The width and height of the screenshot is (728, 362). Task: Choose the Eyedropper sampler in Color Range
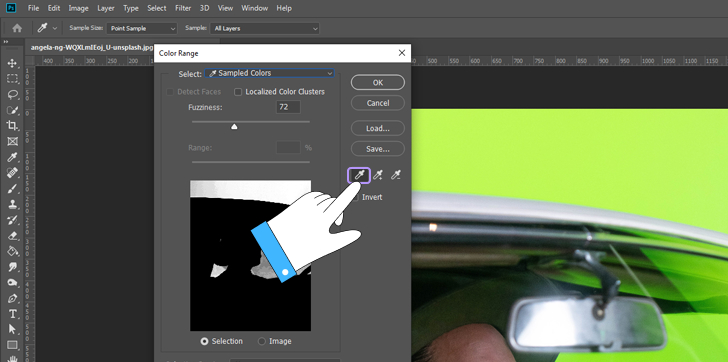359,175
